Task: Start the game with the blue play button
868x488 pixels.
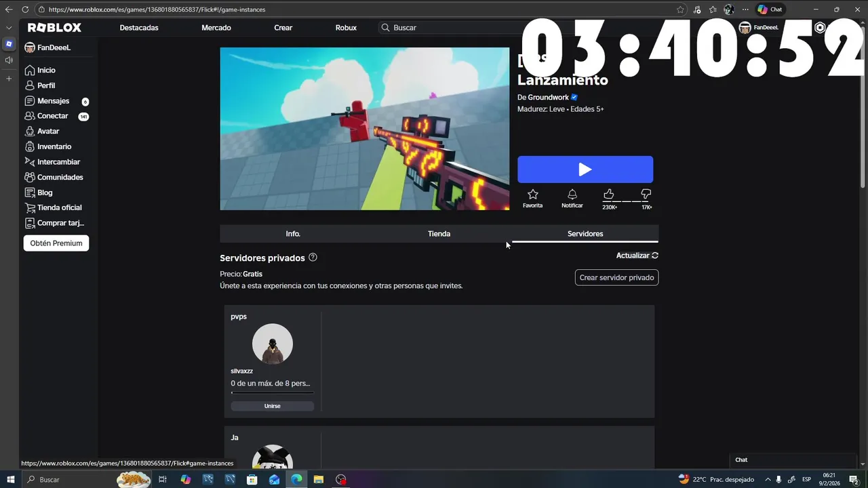Action: coord(585,169)
